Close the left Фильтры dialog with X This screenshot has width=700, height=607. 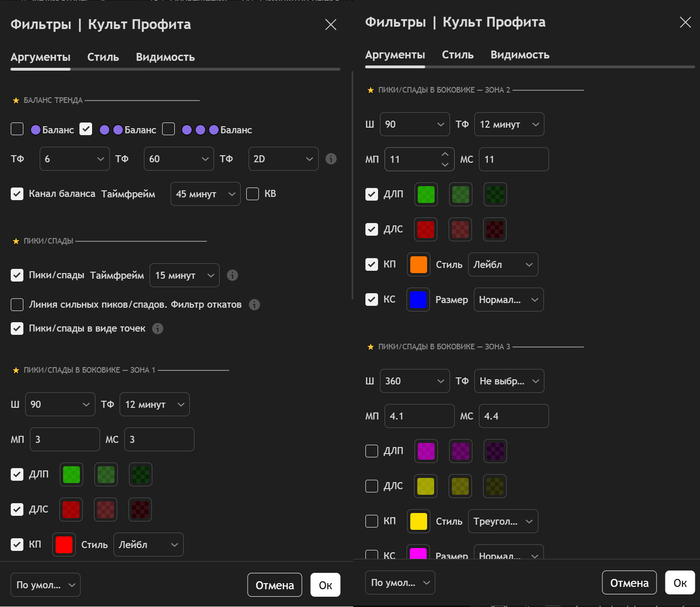point(330,25)
